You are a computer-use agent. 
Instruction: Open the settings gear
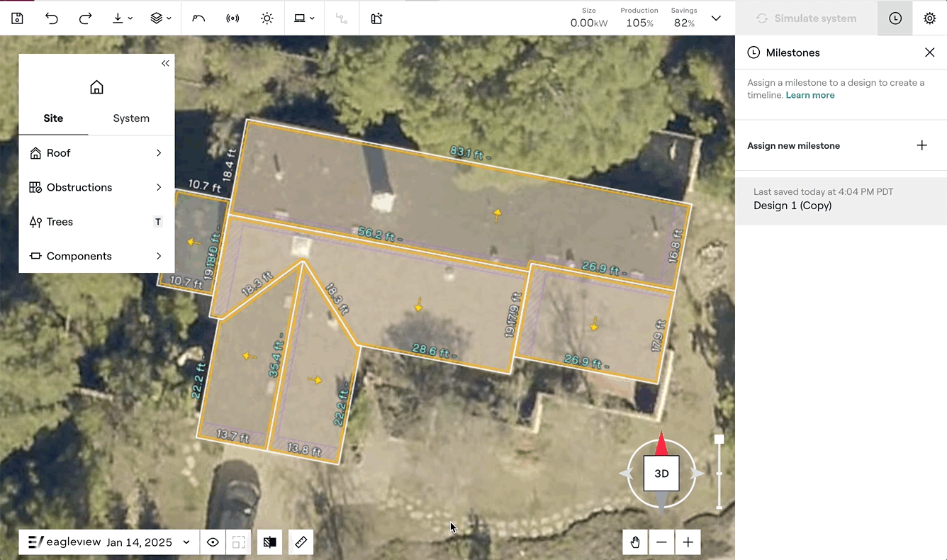(929, 18)
